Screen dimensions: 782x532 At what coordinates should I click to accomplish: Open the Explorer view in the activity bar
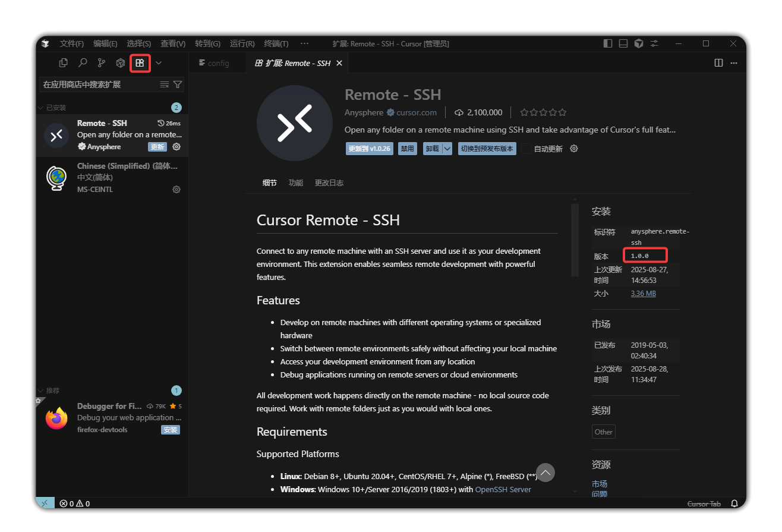pos(64,62)
